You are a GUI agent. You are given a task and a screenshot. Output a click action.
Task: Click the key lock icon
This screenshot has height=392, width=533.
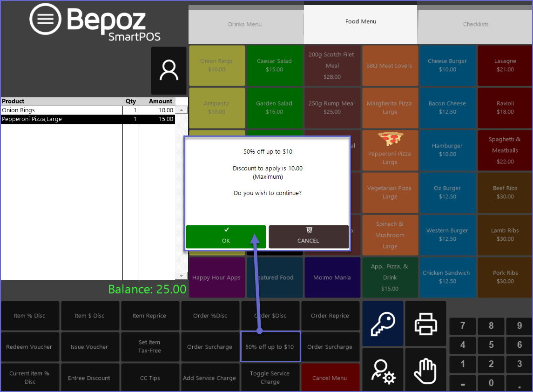(383, 324)
